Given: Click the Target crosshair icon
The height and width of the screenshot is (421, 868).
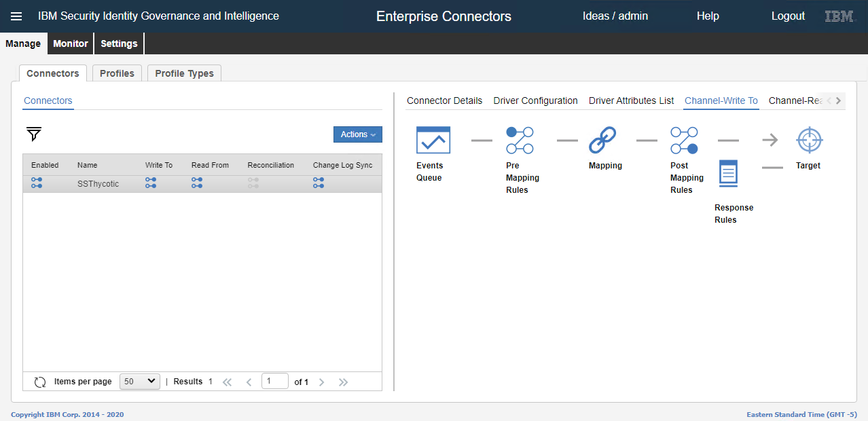Looking at the screenshot, I should [809, 140].
